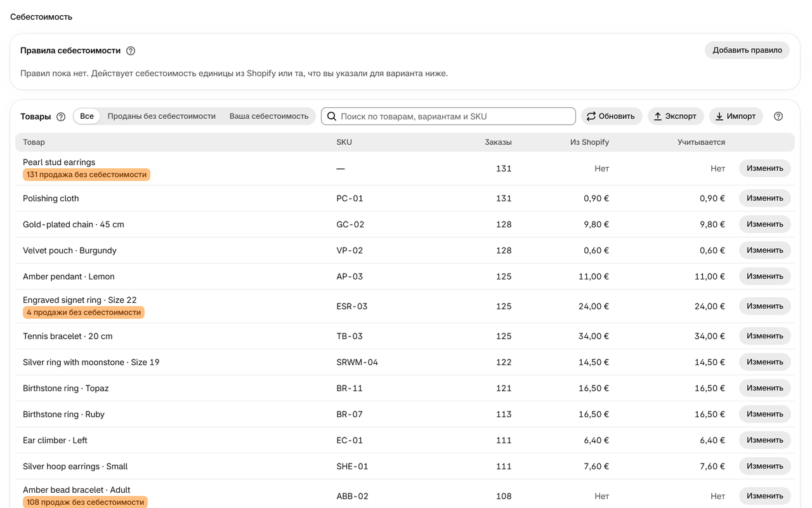Click Изменить for Amber pendant Lemon
The width and height of the screenshot is (812, 508).
[765, 276]
